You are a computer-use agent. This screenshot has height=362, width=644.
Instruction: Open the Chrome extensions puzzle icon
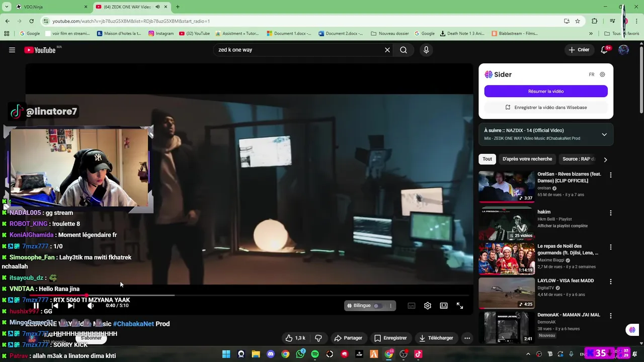(595, 21)
